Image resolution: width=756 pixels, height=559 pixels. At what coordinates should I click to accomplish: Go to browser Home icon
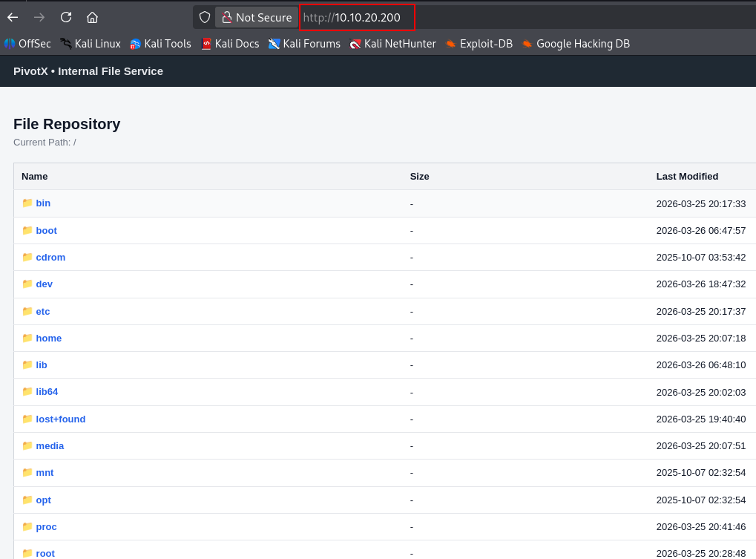pyautogui.click(x=92, y=17)
